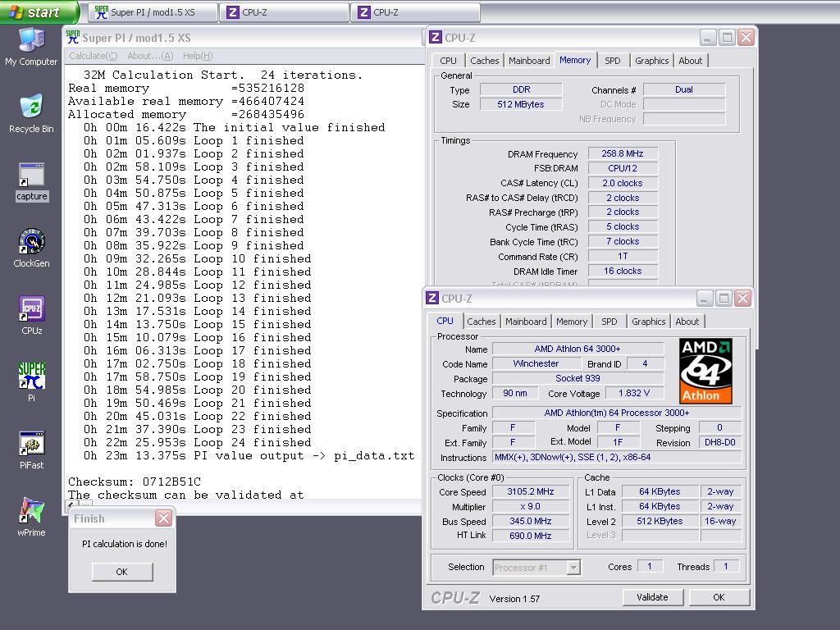840x630 pixels.
Task: Click the Channels # Dual field
Action: point(684,89)
